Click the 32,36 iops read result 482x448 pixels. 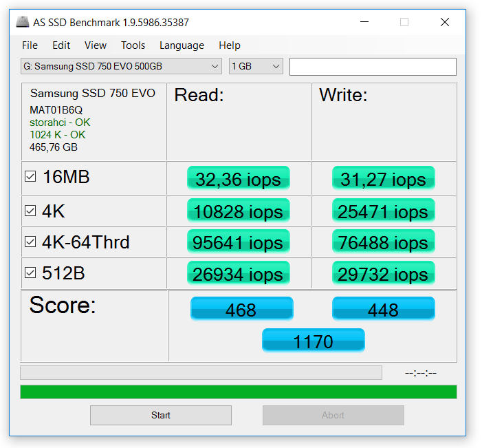tap(239, 178)
